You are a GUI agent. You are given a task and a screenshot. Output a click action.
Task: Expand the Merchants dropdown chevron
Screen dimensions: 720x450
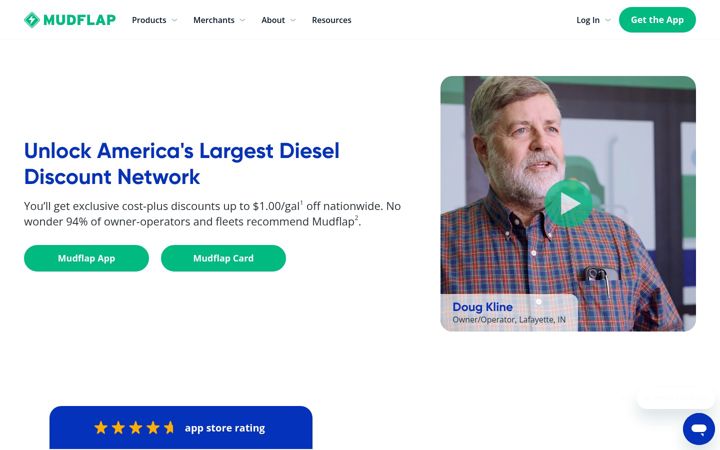(242, 20)
